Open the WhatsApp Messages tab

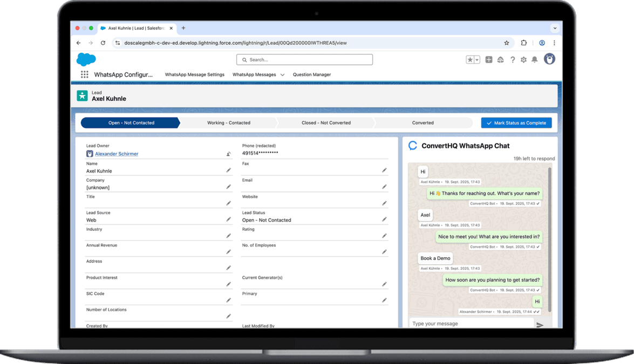point(254,75)
